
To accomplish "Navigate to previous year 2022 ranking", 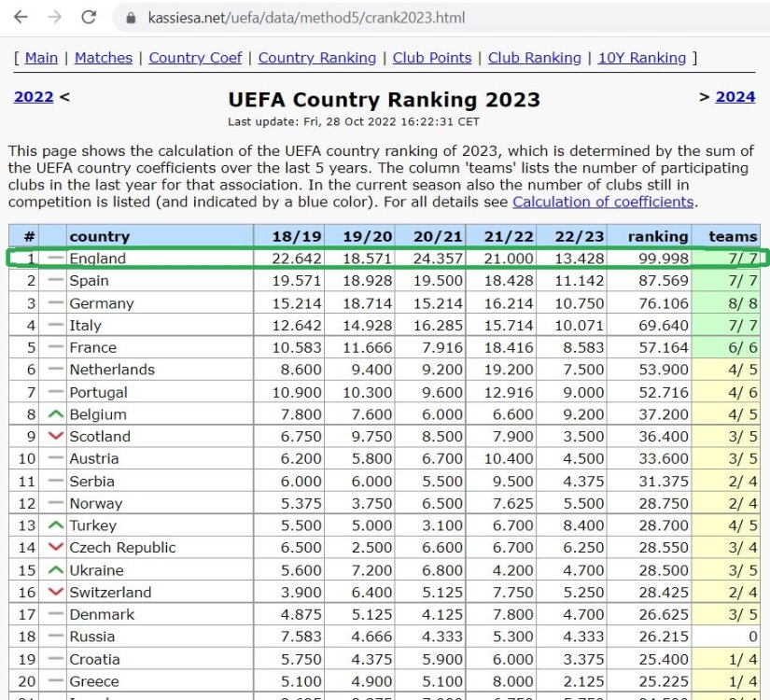I will point(34,96).
